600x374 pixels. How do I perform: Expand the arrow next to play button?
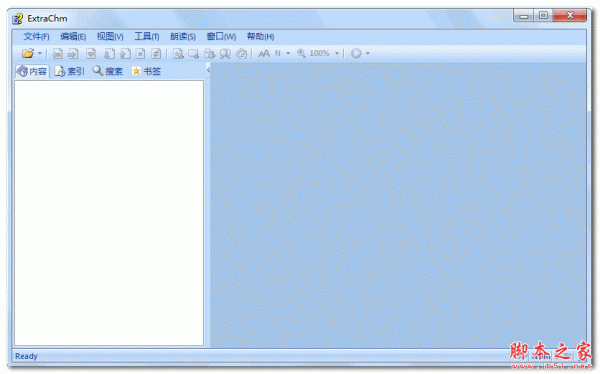[x=368, y=53]
